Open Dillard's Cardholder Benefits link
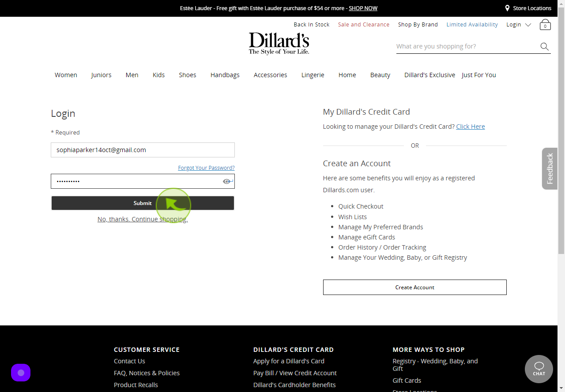The width and height of the screenshot is (565, 392). (x=294, y=385)
